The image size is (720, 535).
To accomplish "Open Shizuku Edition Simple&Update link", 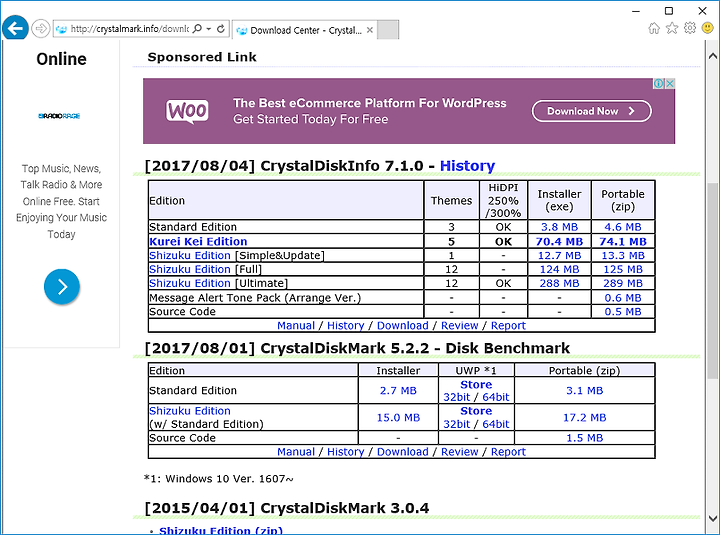I will tap(190, 255).
